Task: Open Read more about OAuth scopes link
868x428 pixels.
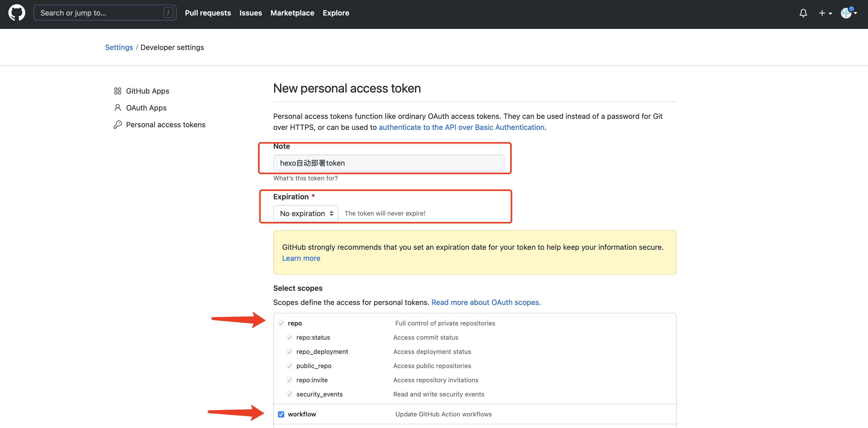Action: (486, 303)
